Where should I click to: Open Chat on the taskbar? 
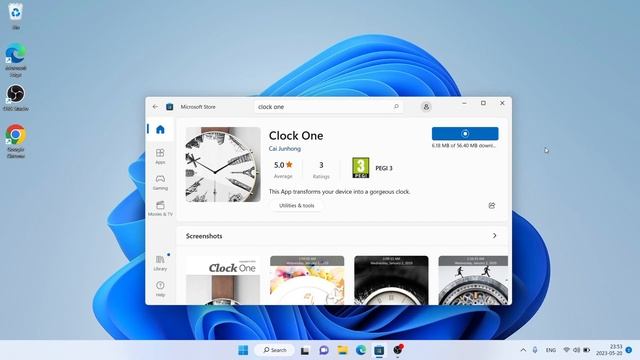coord(324,350)
